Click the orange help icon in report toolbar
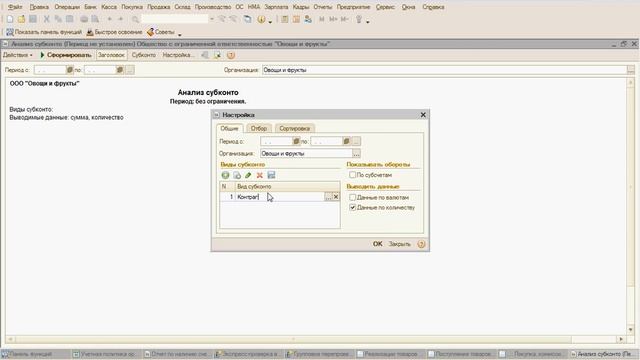 tap(231, 55)
